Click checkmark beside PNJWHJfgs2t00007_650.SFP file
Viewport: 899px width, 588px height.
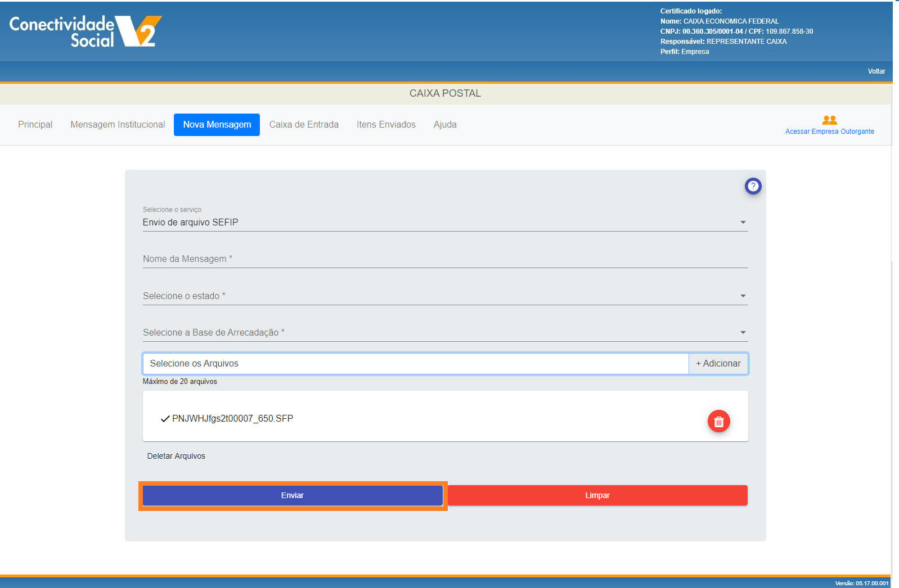pos(165,419)
